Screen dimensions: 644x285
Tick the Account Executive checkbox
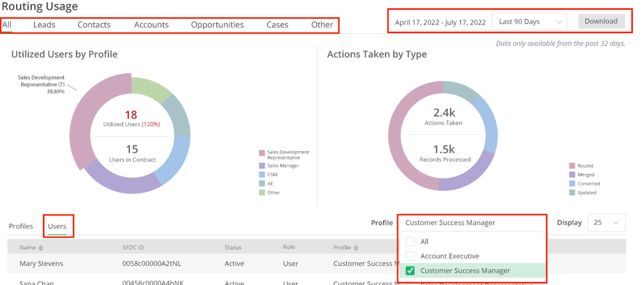tap(410, 256)
